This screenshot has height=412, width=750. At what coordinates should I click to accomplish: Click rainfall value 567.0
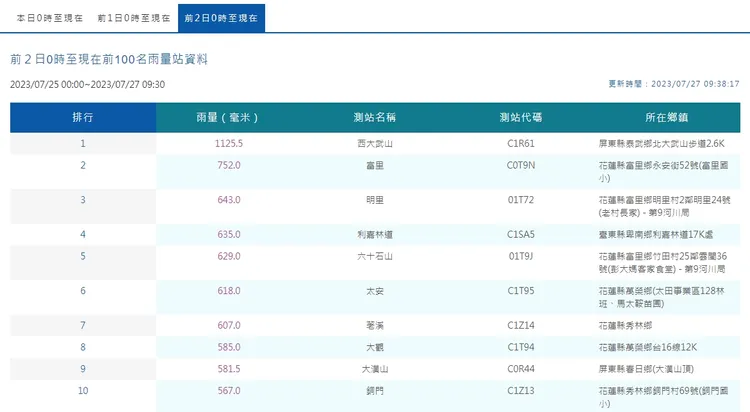229,390
